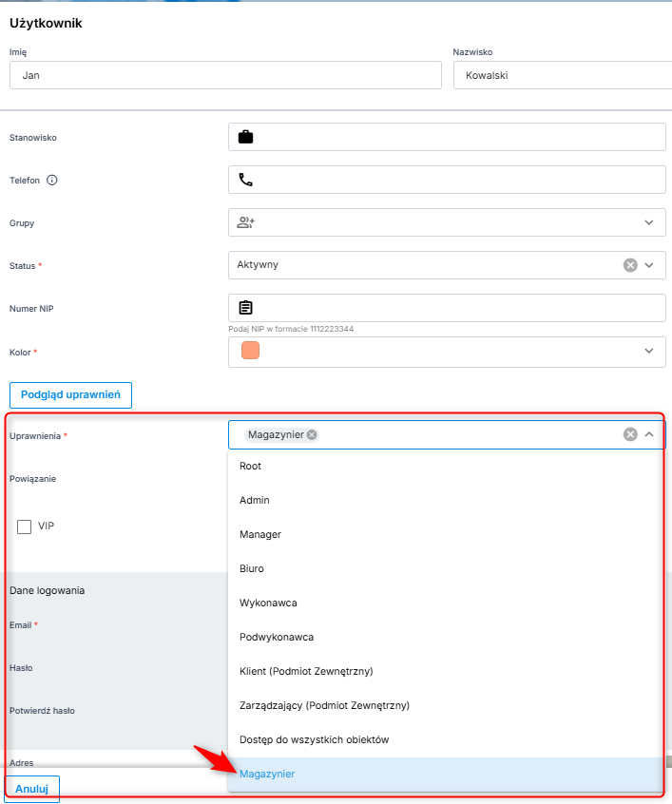This screenshot has height=804, width=672.
Task: Expand the Grupy dropdown
Action: point(649,222)
